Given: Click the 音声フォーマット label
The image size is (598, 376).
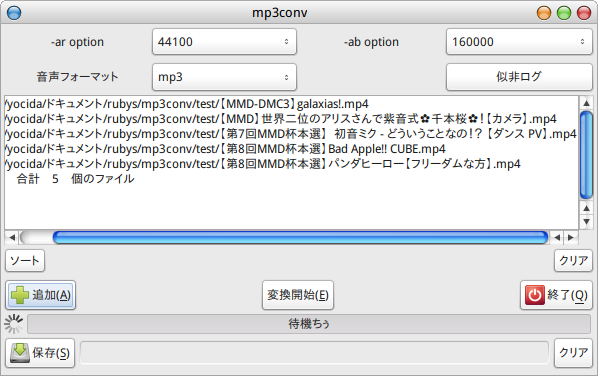Looking at the screenshot, I should click(x=77, y=77).
